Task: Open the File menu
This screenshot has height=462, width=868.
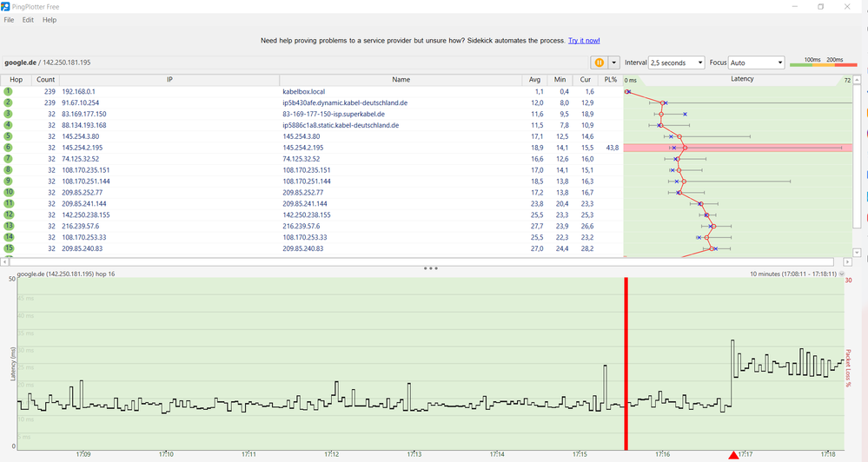Action: [9, 20]
